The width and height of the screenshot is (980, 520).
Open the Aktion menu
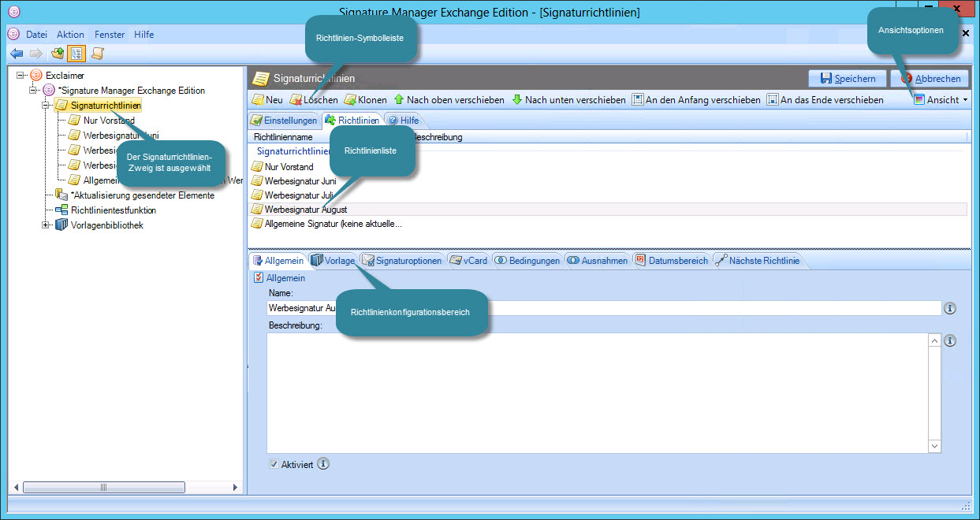coord(70,35)
